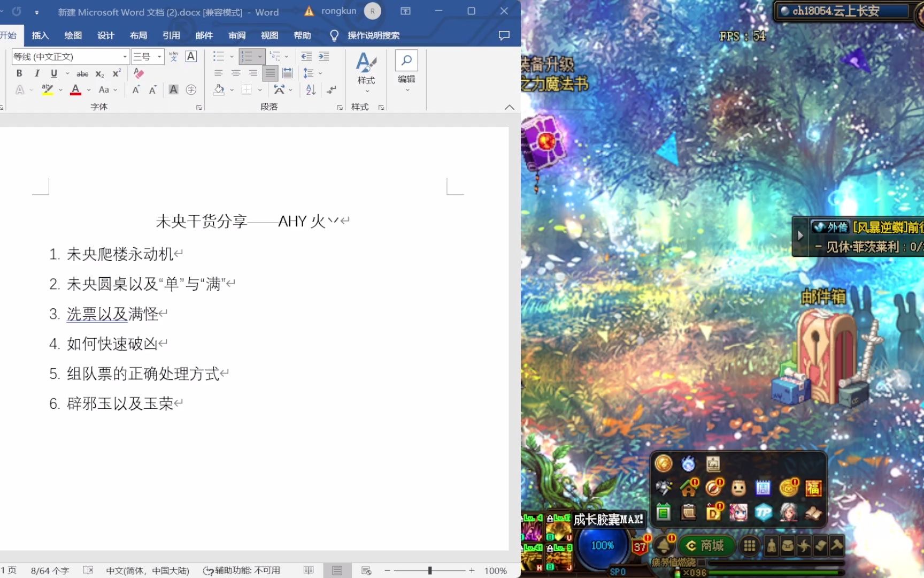Image resolution: width=924 pixels, height=578 pixels.
Task: Open the comments pane icon
Action: [504, 35]
